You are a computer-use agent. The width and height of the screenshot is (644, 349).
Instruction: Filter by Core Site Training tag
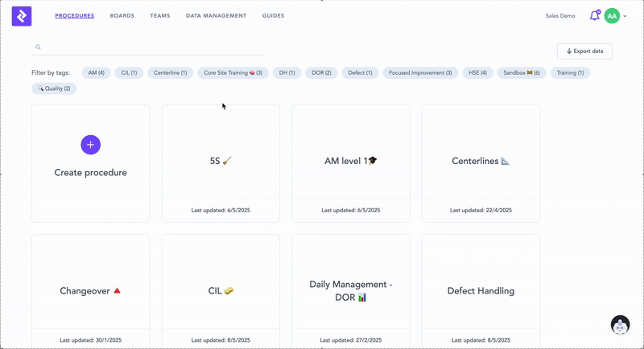click(x=233, y=72)
